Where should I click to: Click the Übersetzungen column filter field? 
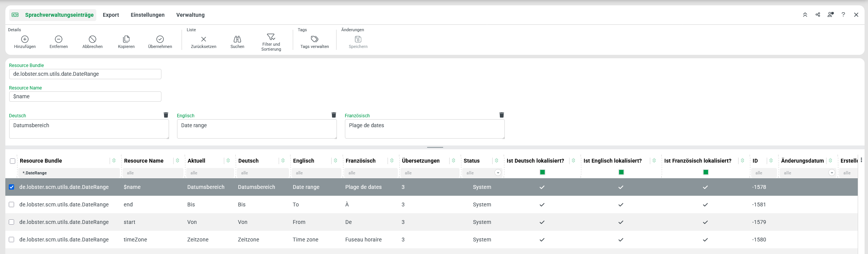430,173
